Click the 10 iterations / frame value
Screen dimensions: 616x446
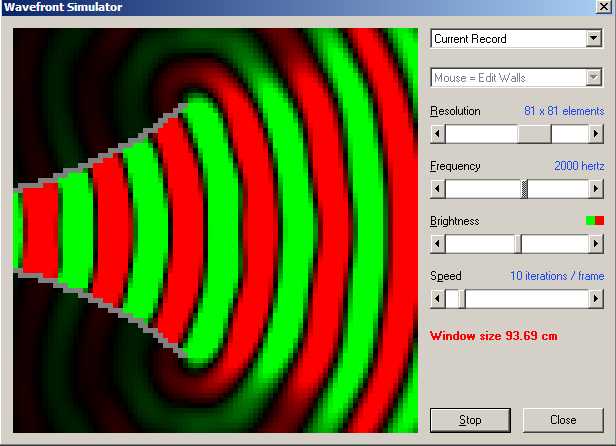point(557,276)
